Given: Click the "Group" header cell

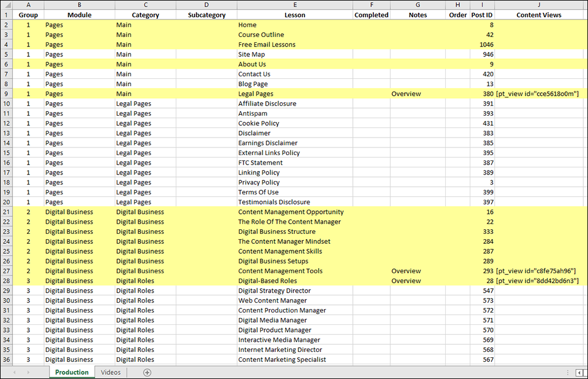Looking at the screenshot, I should coord(28,15).
